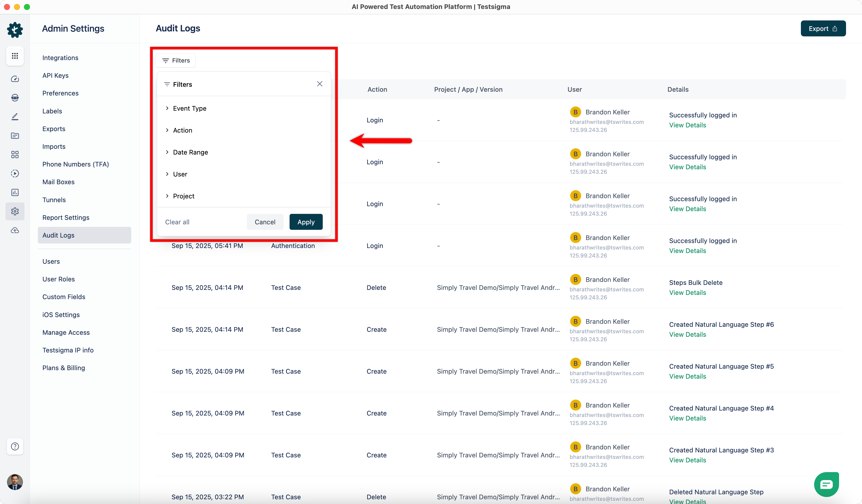
Task: Expand the User filter section
Action: click(x=180, y=174)
